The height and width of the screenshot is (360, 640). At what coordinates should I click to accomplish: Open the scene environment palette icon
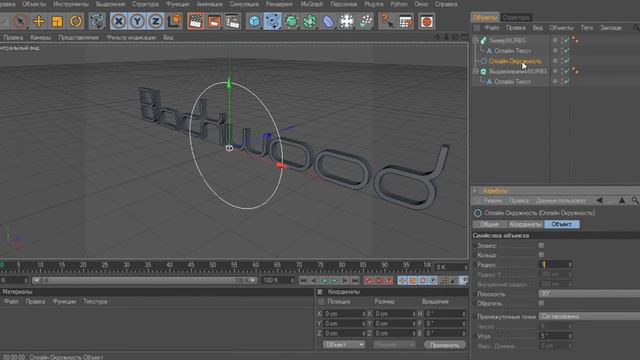[347, 21]
